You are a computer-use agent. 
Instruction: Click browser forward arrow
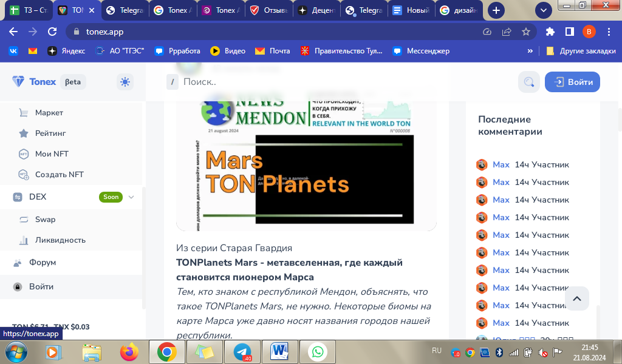tap(33, 32)
